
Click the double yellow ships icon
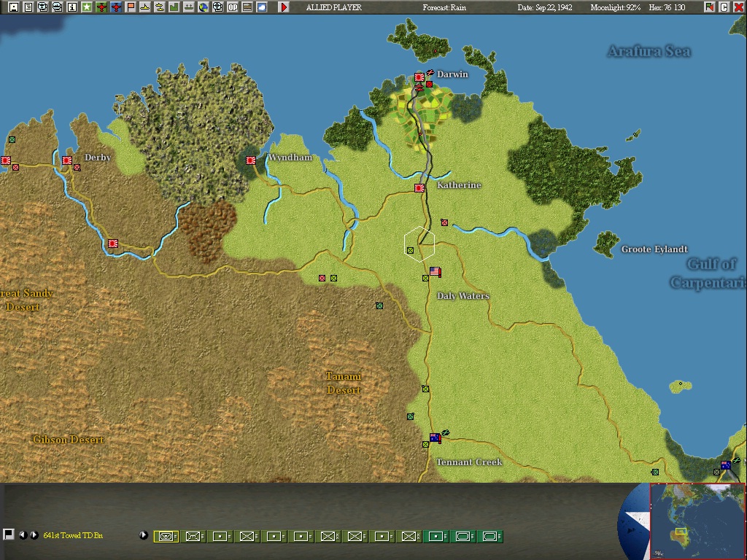click(x=160, y=7)
